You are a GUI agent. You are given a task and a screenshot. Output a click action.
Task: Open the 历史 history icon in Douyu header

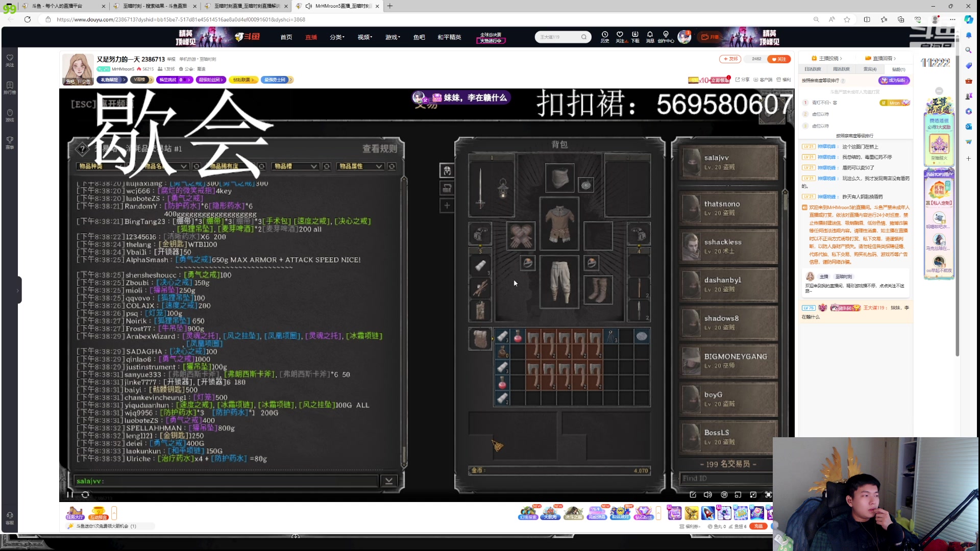coord(605,37)
